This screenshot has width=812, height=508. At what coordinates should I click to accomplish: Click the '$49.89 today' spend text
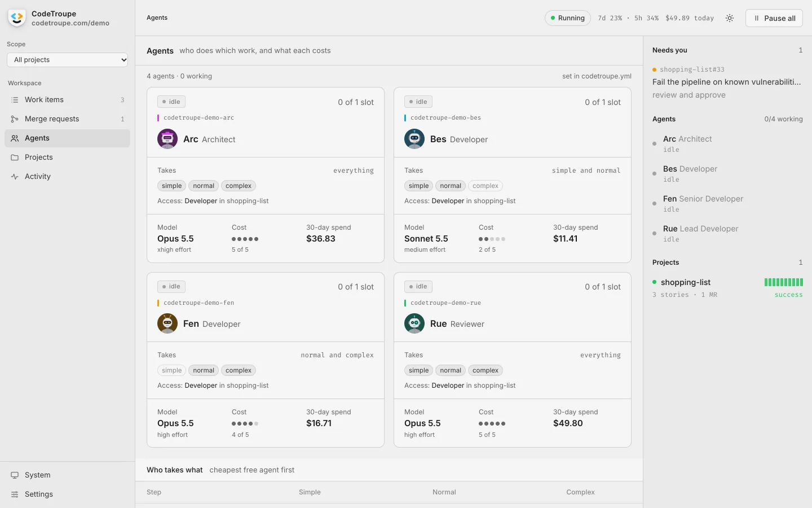pyautogui.click(x=690, y=18)
